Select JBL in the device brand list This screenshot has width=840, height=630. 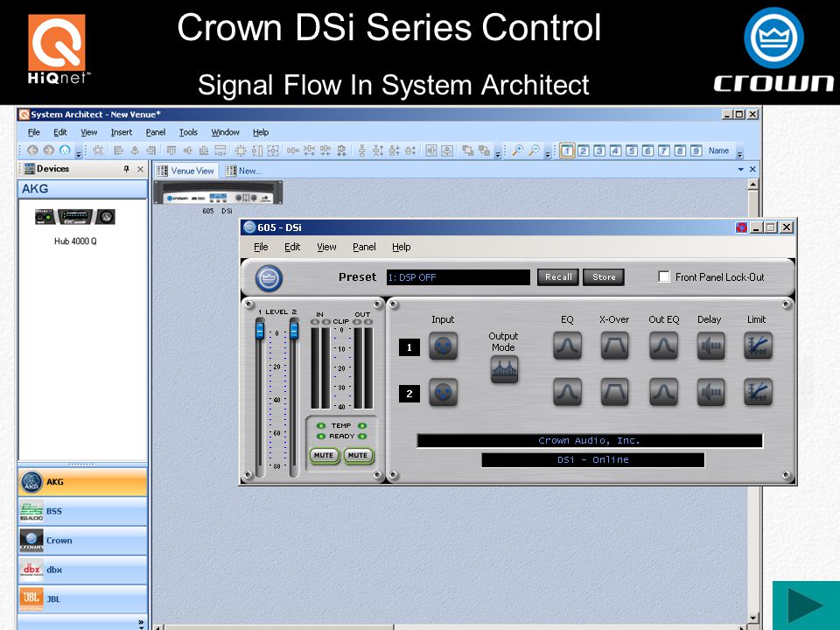82,598
